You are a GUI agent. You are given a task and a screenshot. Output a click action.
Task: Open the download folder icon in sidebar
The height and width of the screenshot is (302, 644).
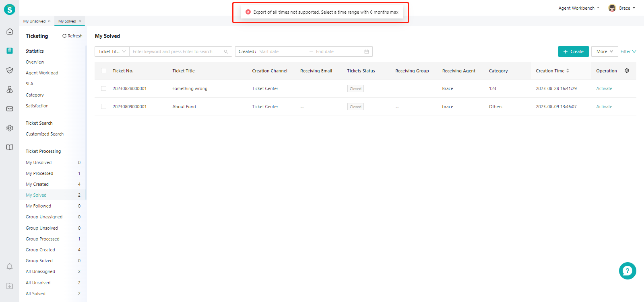tap(10, 286)
